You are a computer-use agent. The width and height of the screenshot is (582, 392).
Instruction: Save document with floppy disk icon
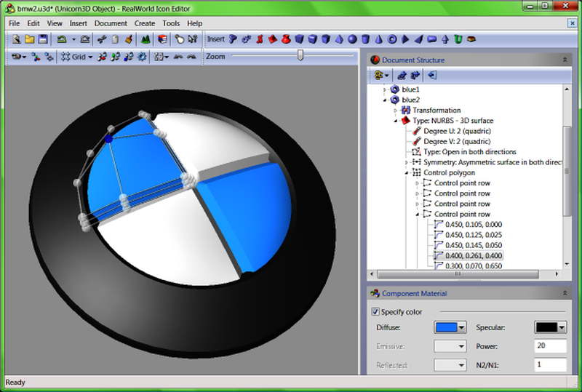pyautogui.click(x=43, y=39)
